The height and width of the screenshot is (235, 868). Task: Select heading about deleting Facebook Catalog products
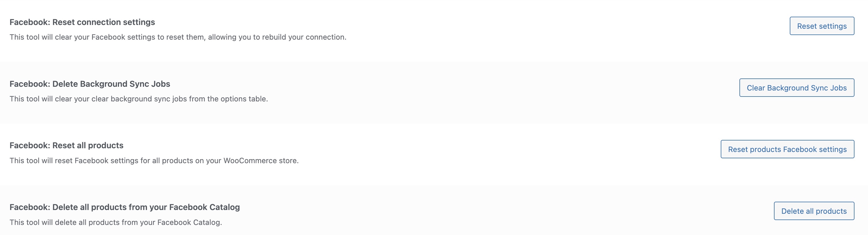click(125, 207)
